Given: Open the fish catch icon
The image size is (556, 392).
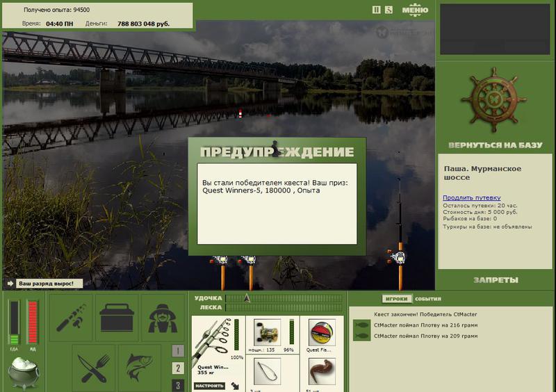Looking at the screenshot, I should click(x=140, y=368).
